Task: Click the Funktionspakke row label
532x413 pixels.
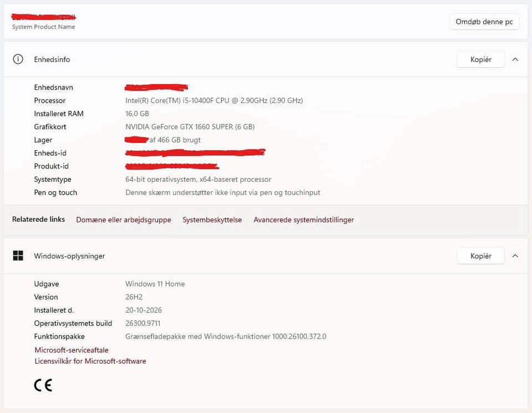Action: click(59, 336)
